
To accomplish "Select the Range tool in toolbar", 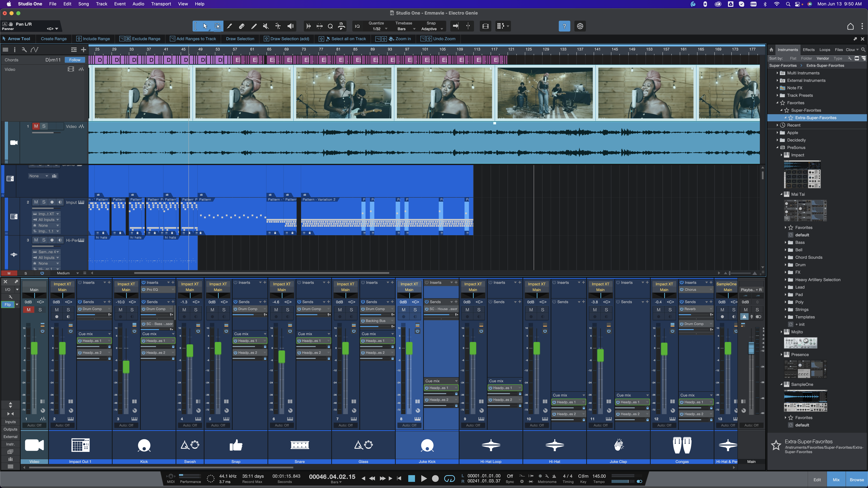I will [x=218, y=26].
